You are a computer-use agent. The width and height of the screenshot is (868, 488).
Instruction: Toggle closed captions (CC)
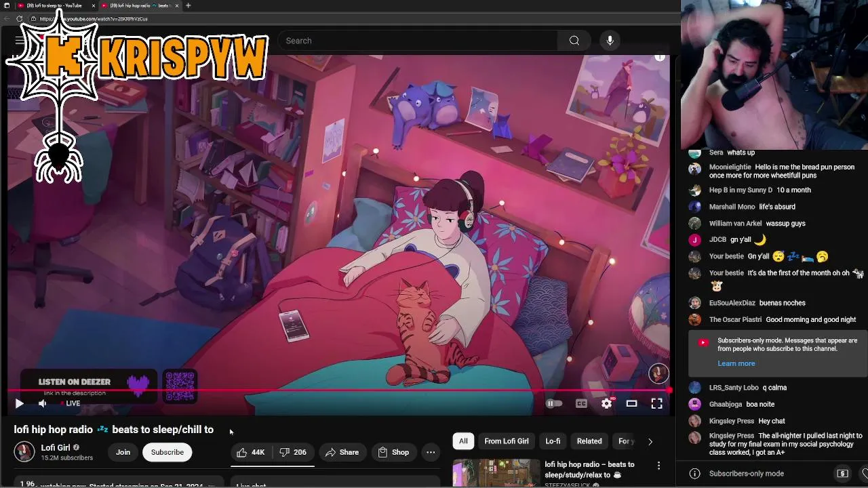click(x=581, y=403)
